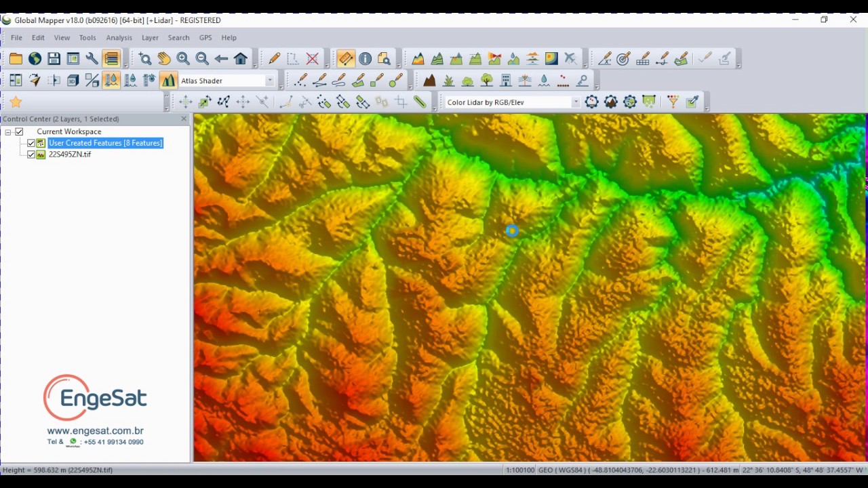Open the Atlas Shader dropdown
868x488 pixels.
point(269,81)
